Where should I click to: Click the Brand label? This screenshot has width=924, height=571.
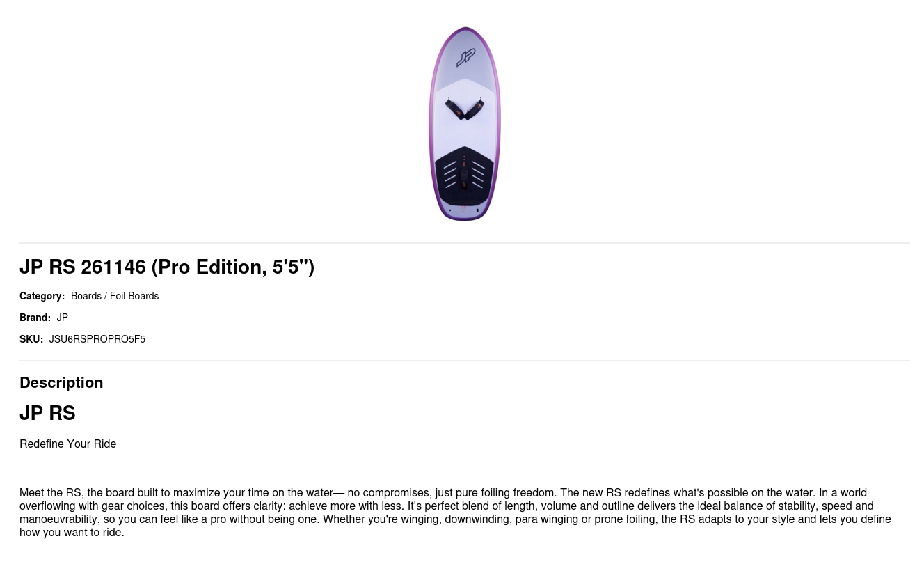[35, 318]
